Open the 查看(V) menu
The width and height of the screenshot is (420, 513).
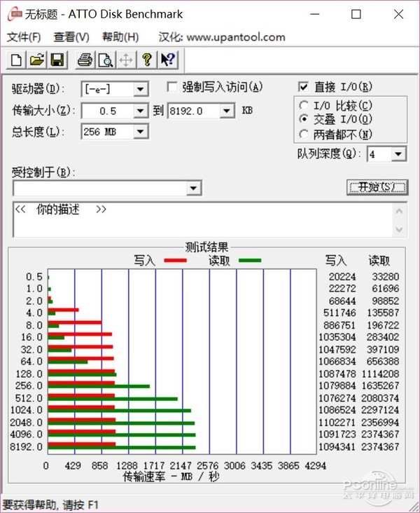point(71,37)
